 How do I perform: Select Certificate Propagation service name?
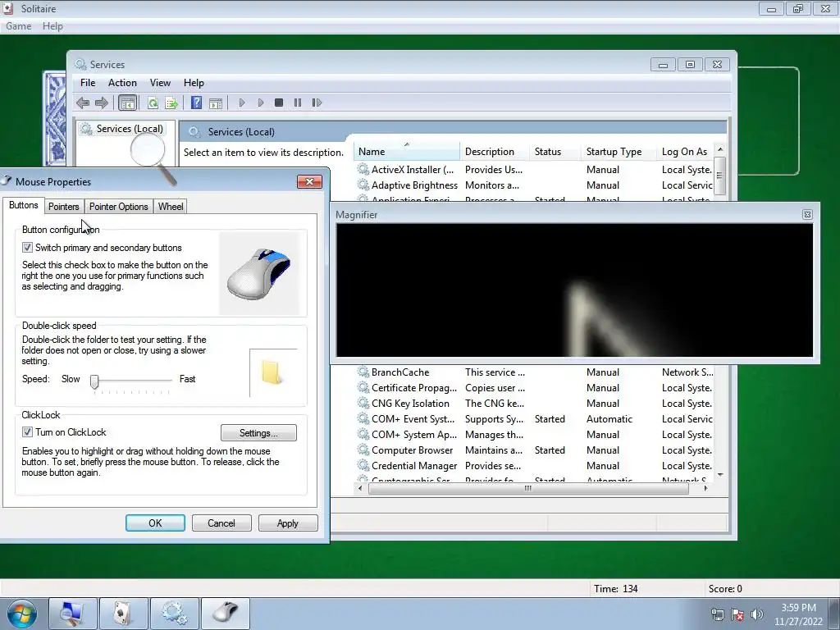[414, 387]
